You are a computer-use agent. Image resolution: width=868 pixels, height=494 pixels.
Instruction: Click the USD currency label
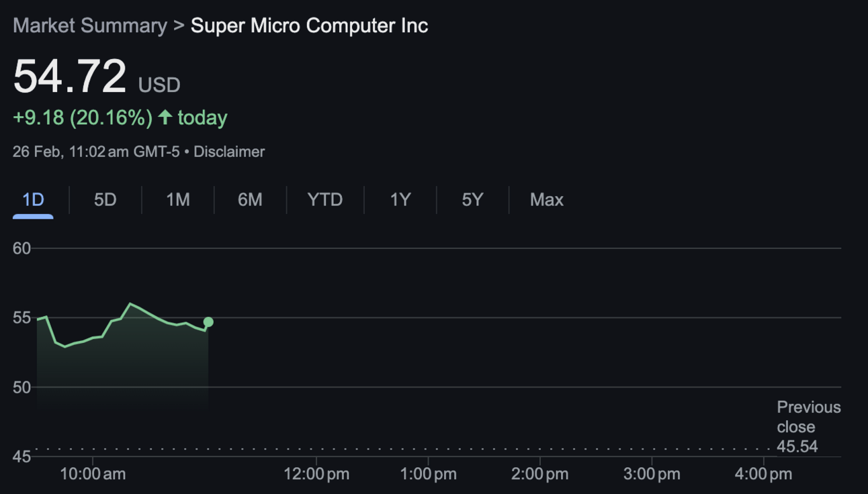pos(159,85)
